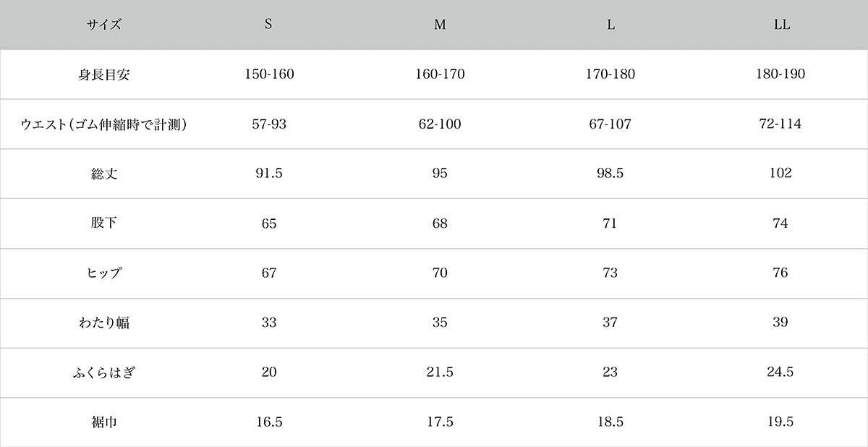
Task: Click the ヒップ row label
Action: pos(106,273)
